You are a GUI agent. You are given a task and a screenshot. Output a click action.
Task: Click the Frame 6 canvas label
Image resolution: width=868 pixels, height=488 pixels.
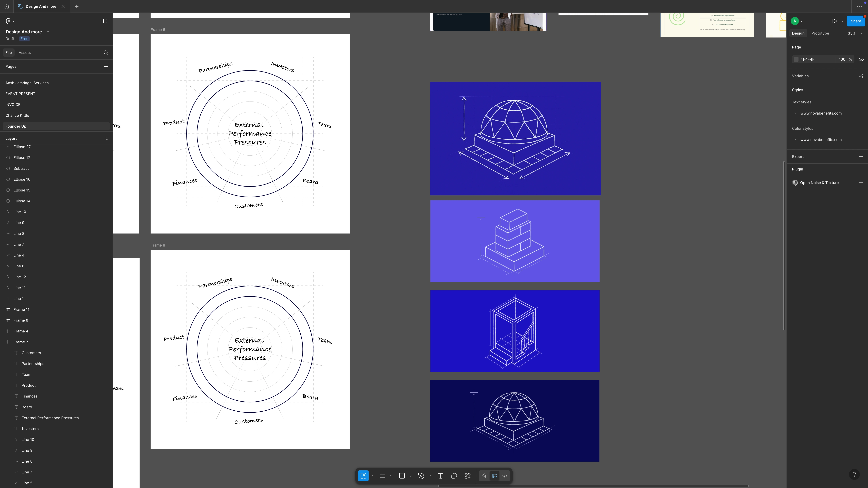[158, 30]
